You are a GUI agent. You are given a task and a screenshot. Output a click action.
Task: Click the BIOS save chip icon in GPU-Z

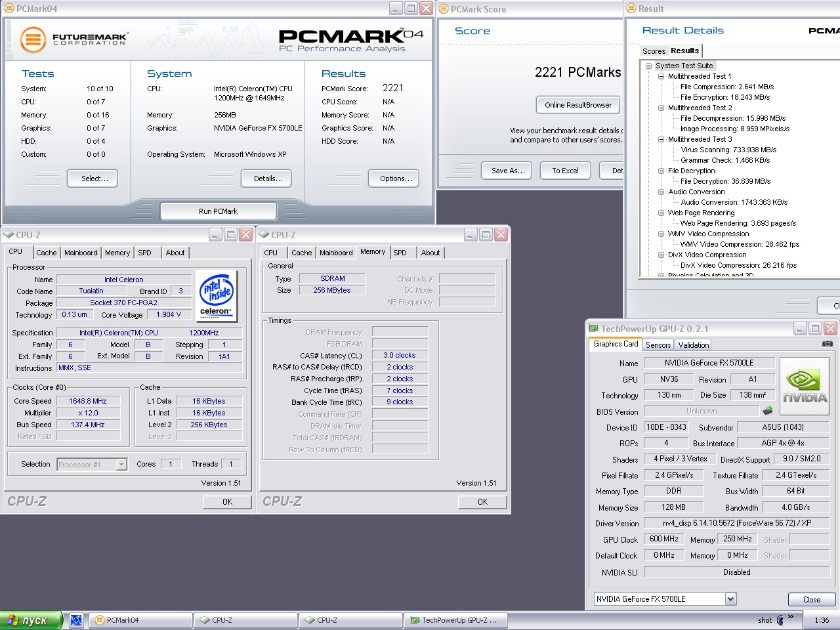767,411
